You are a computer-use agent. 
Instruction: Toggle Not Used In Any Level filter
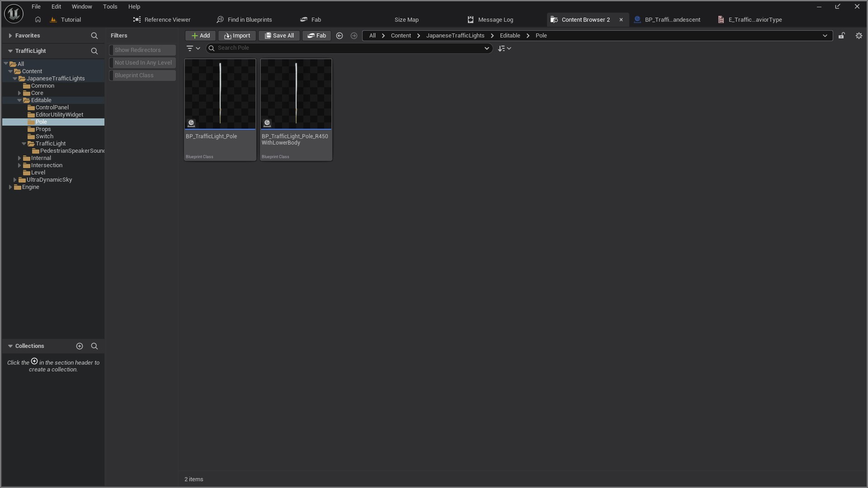[x=142, y=63]
